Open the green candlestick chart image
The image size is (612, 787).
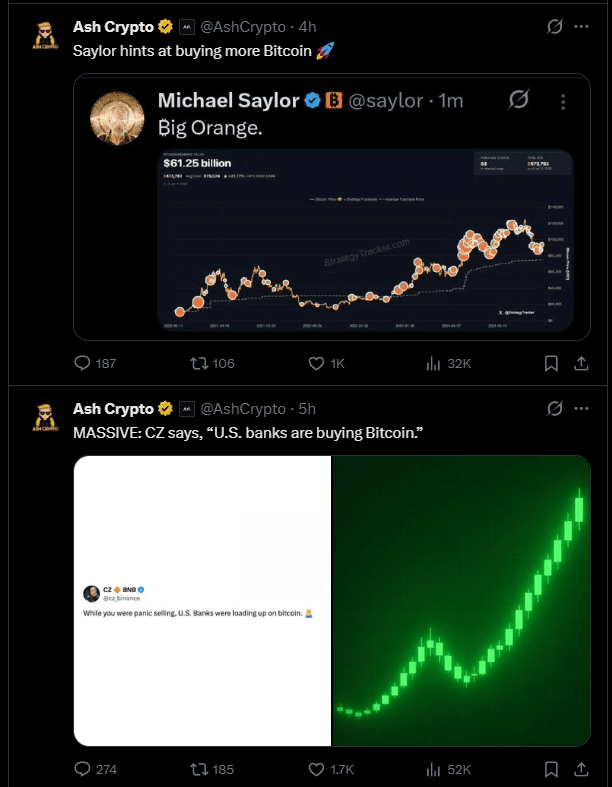tap(460, 600)
